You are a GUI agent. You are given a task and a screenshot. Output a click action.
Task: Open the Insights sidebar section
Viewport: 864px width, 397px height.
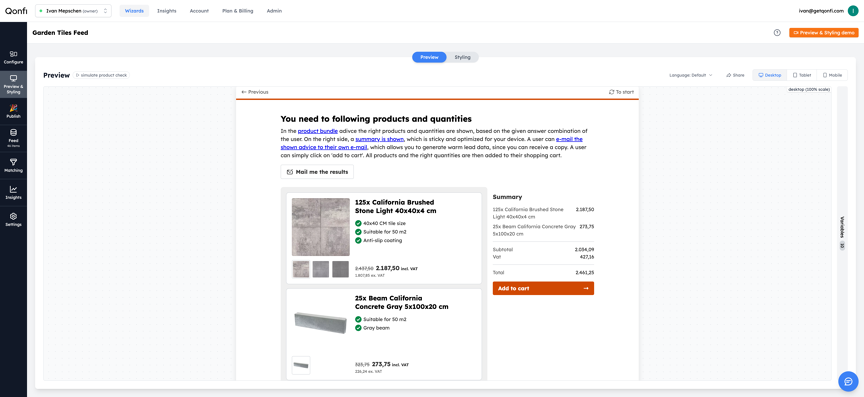click(x=13, y=192)
